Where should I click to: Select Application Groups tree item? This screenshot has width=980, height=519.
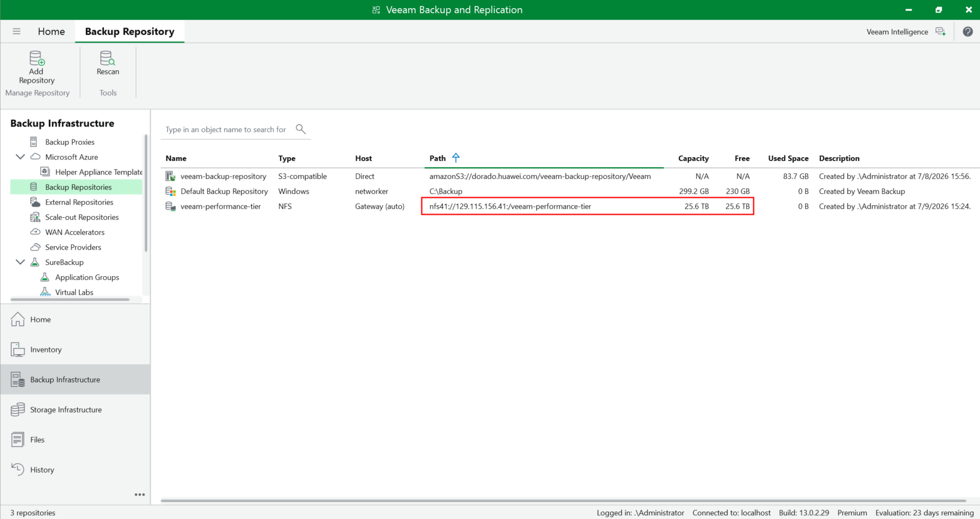click(x=87, y=277)
